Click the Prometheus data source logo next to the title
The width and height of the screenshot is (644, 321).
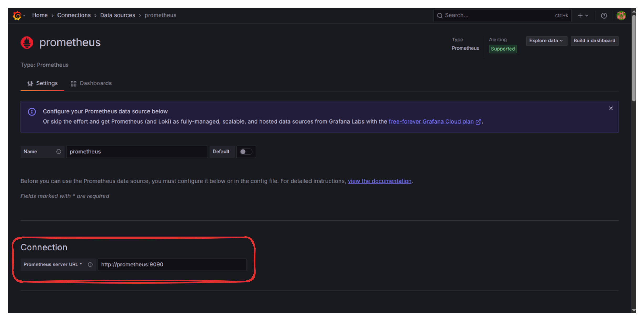coord(27,42)
